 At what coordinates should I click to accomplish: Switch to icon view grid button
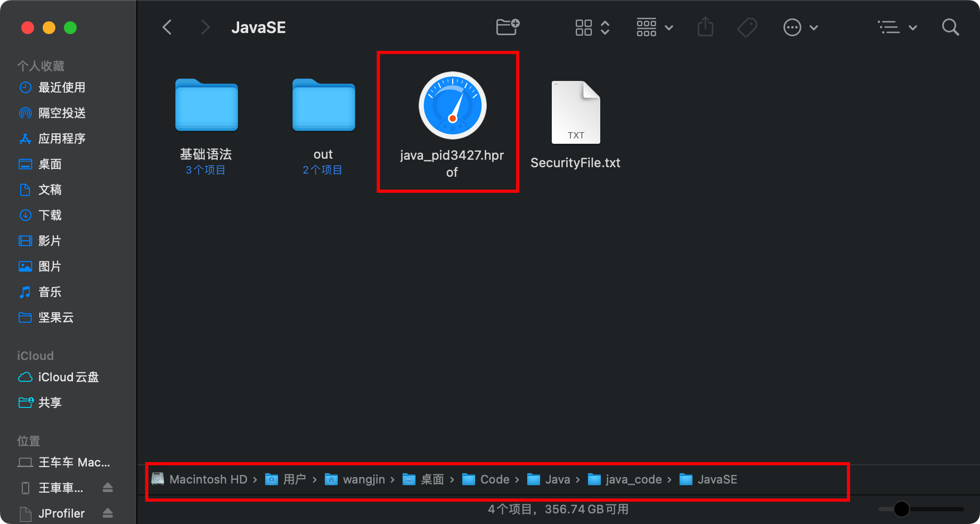pos(584,27)
